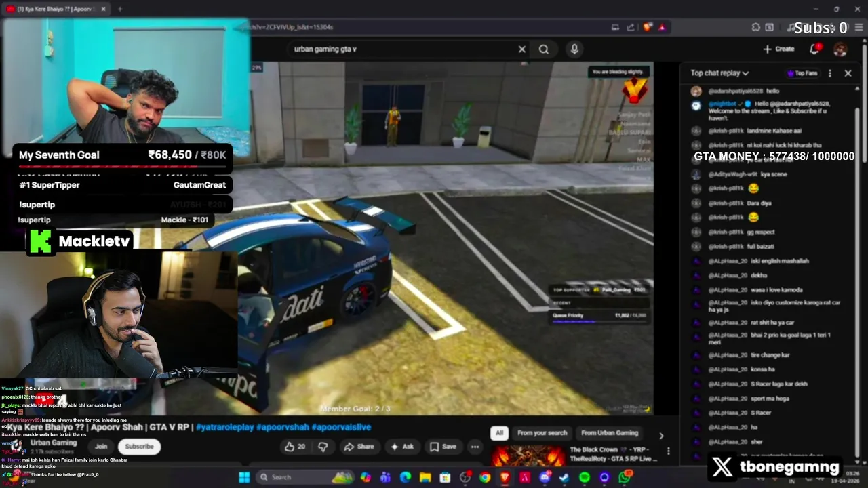Select the Kya Kere Bhaiyo browser tab
The height and width of the screenshot is (488, 868).
point(54,9)
